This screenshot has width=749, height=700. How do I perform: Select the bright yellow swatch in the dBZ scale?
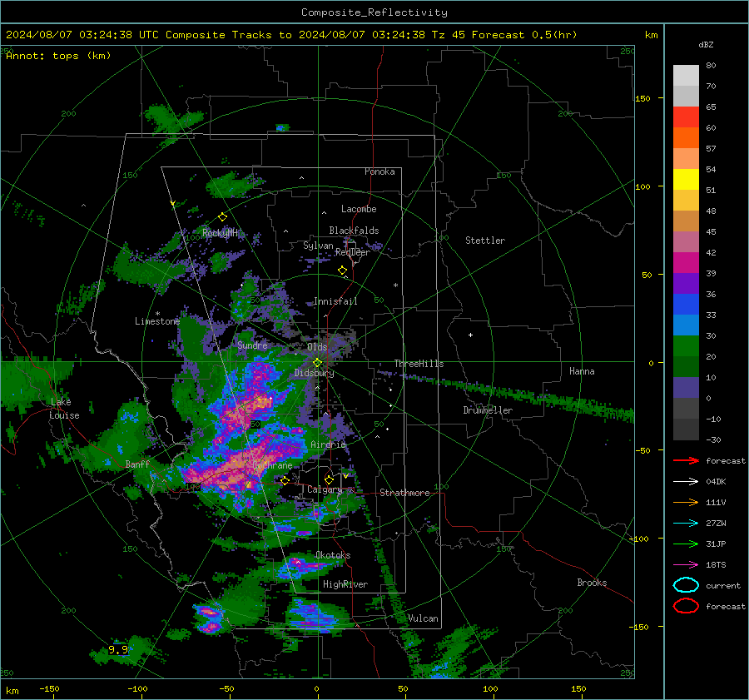point(686,180)
